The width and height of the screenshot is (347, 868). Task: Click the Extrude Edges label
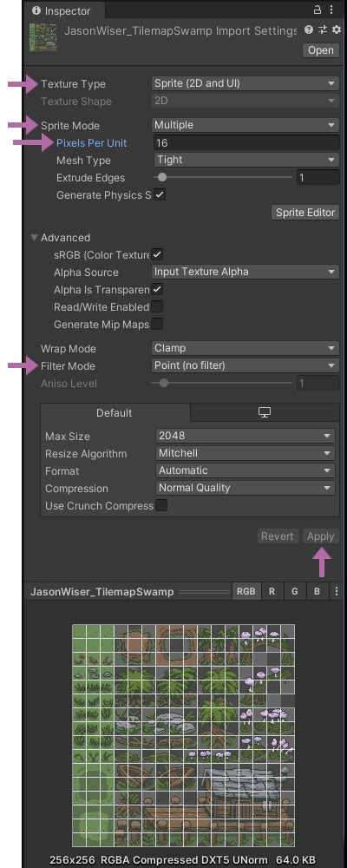point(91,178)
